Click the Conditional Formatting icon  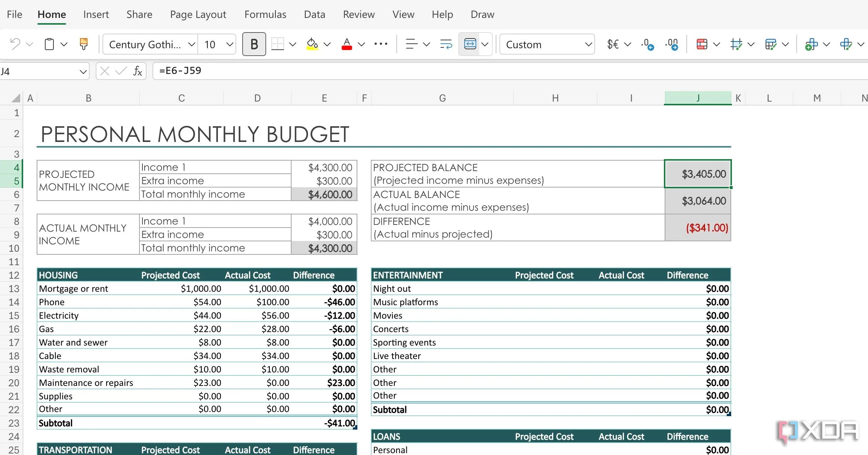point(702,44)
